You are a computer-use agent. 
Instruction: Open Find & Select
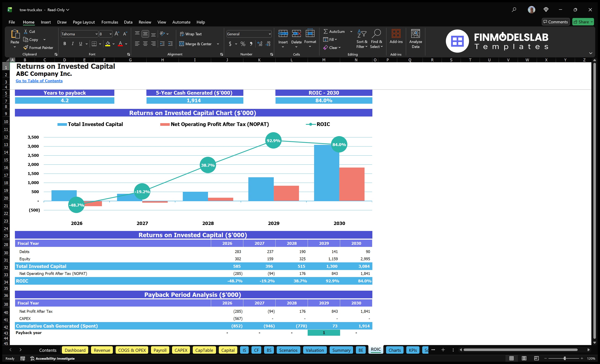coord(376,39)
